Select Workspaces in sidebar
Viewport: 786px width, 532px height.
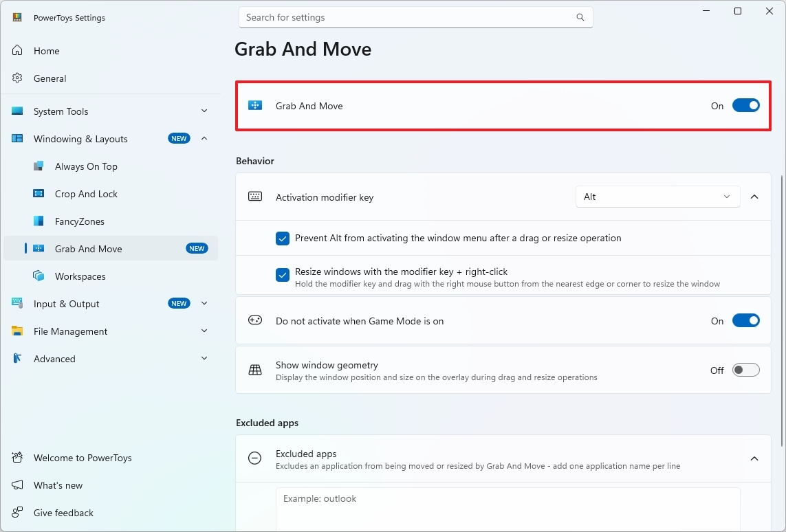[x=111, y=276]
